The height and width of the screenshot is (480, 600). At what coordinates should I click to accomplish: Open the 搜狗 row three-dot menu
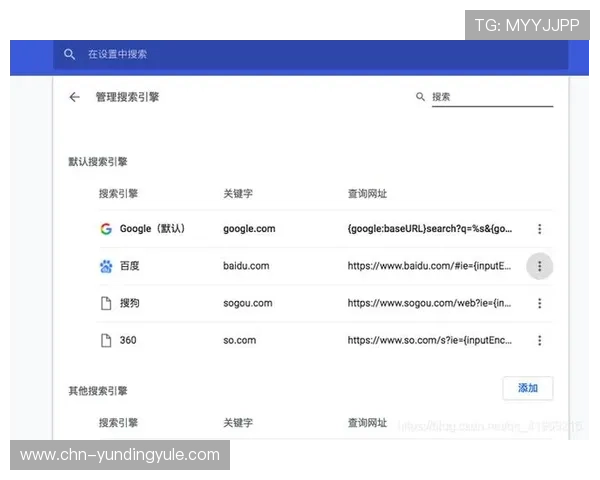(x=540, y=303)
